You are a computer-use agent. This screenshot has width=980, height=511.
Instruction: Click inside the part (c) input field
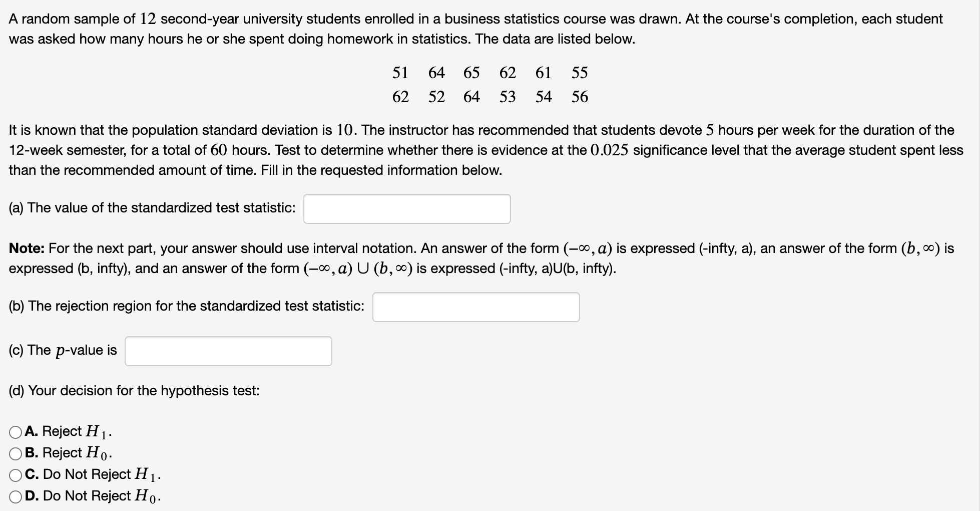228,351
